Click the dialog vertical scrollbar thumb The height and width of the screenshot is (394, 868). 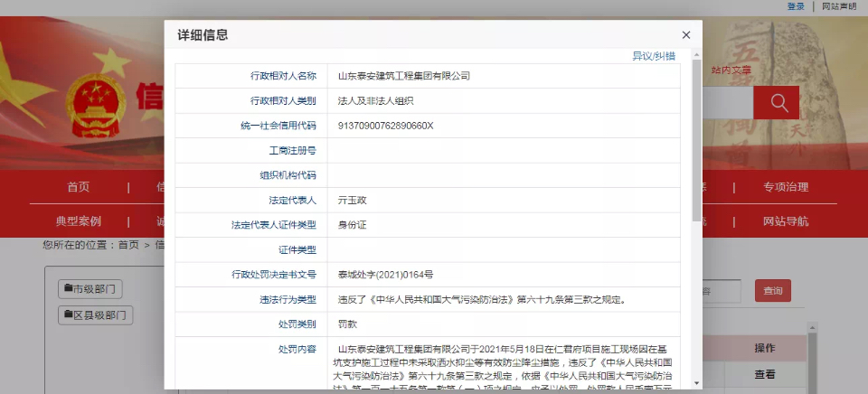click(697, 140)
